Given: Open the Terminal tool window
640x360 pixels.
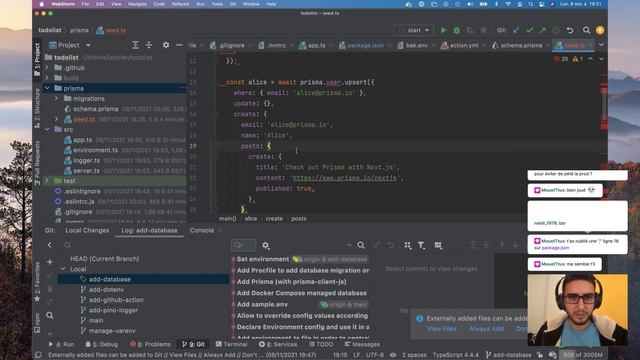Looking at the screenshot, I should tap(231, 344).
